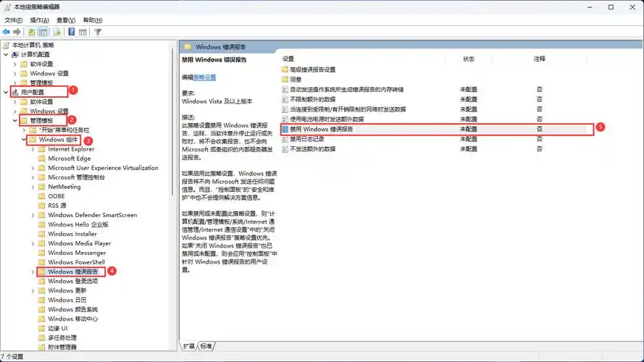Toggle the Show/Hide Console Tree icon

coord(43,32)
